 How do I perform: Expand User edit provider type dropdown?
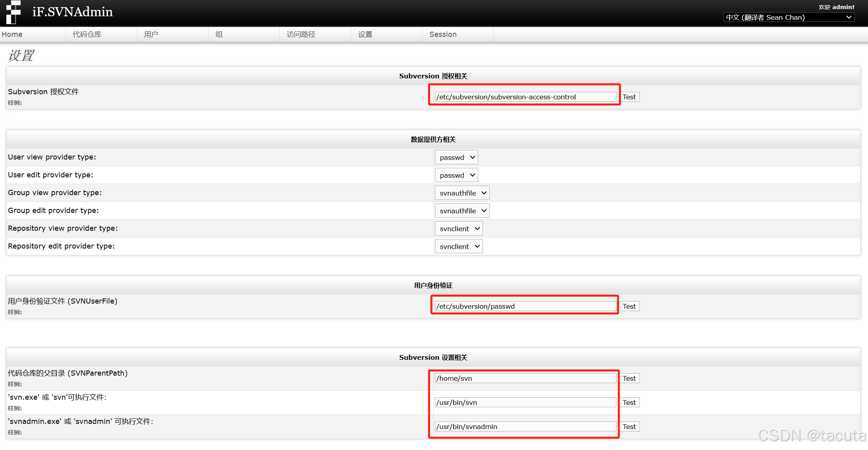click(456, 175)
